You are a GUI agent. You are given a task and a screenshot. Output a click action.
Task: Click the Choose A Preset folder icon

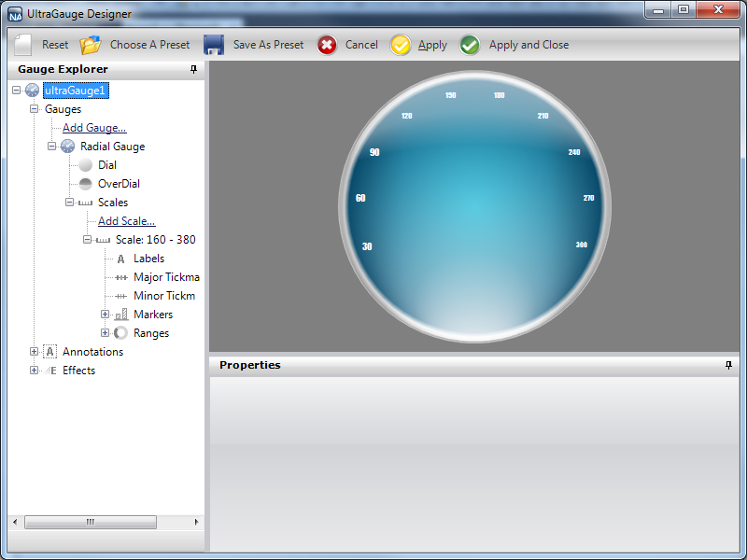coord(91,45)
